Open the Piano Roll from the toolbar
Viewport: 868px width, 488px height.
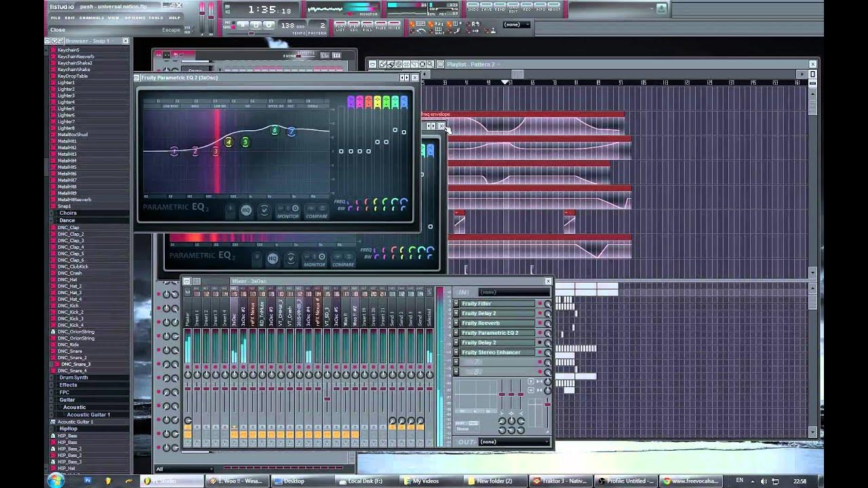367,27
